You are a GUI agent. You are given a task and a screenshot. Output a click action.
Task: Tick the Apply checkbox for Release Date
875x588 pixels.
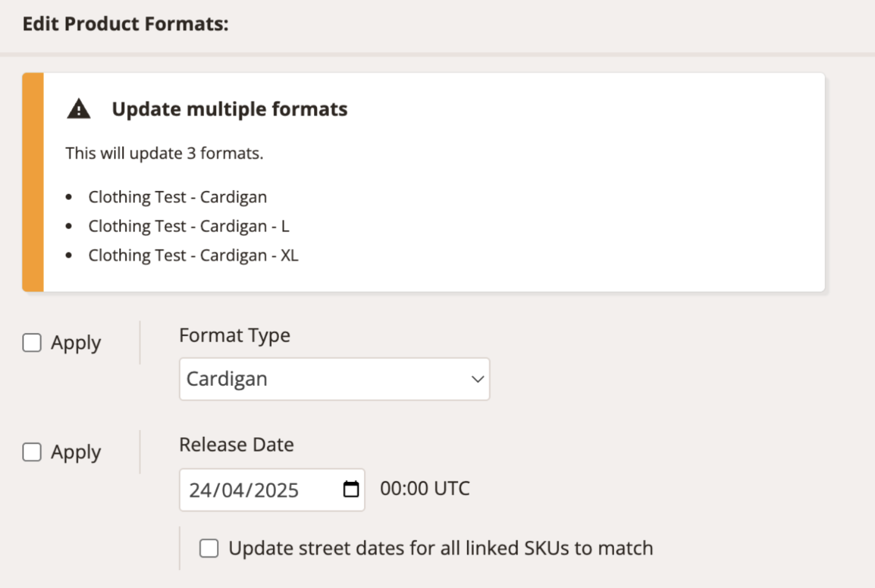click(32, 452)
